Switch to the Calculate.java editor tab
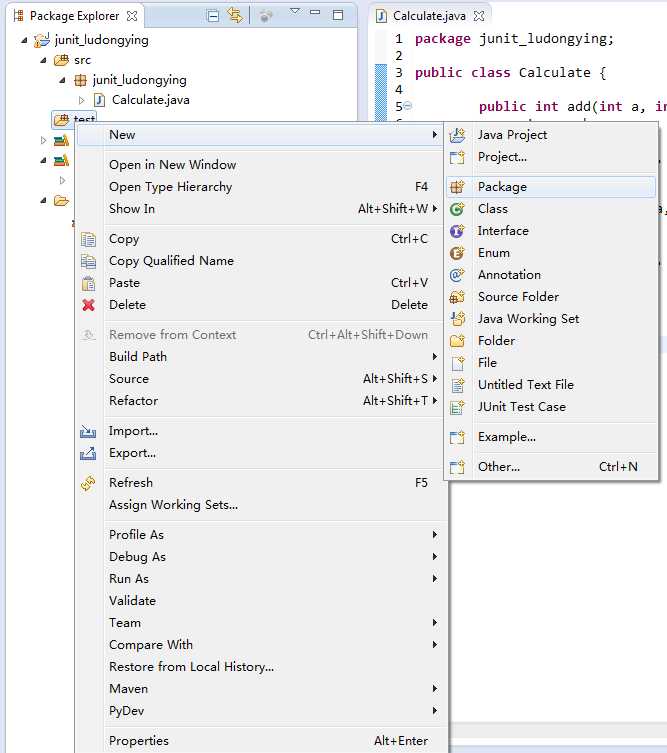The width and height of the screenshot is (667, 753). (429, 16)
